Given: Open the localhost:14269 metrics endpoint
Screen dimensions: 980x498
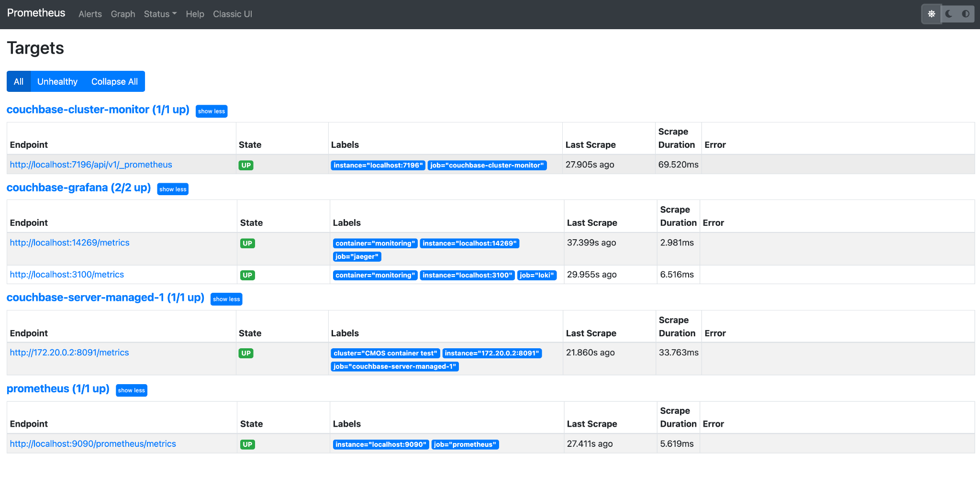Looking at the screenshot, I should click(x=69, y=243).
